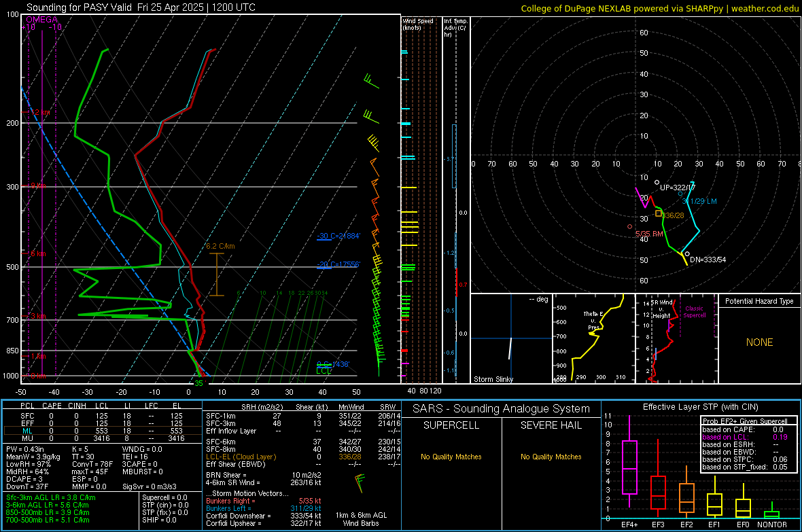Click the 'Storm Slinky' panel label

[x=493, y=379]
